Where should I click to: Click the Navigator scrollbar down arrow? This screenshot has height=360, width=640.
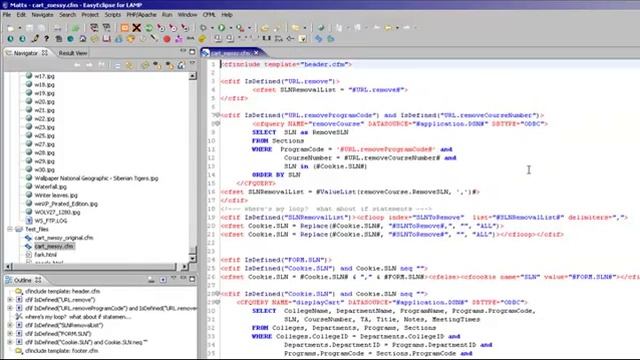(x=192, y=259)
